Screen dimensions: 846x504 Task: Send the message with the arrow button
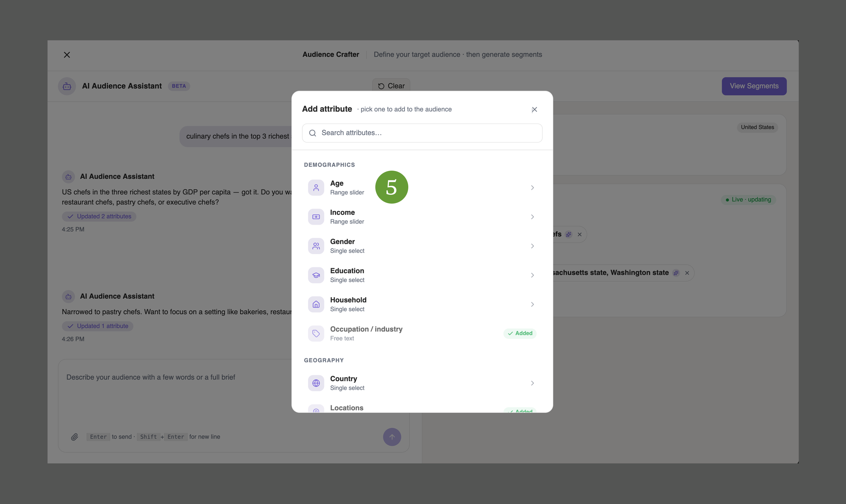click(x=392, y=437)
